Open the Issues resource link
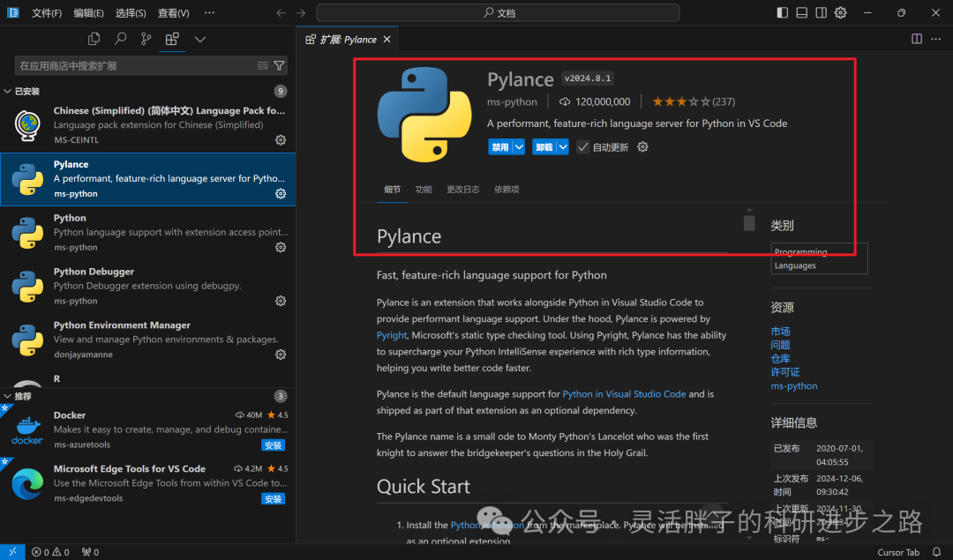The height and width of the screenshot is (560, 953). (780, 345)
